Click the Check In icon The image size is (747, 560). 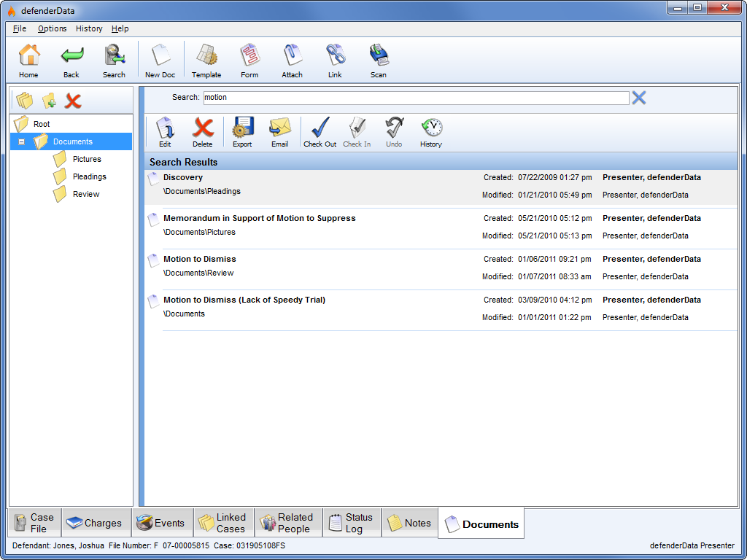[x=357, y=132]
